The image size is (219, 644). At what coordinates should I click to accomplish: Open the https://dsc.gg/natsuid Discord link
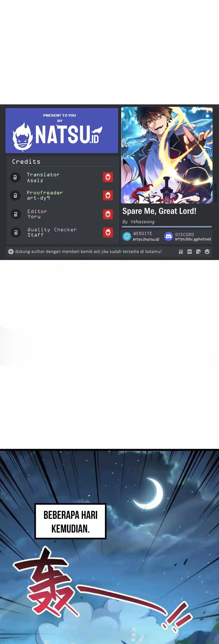click(193, 239)
